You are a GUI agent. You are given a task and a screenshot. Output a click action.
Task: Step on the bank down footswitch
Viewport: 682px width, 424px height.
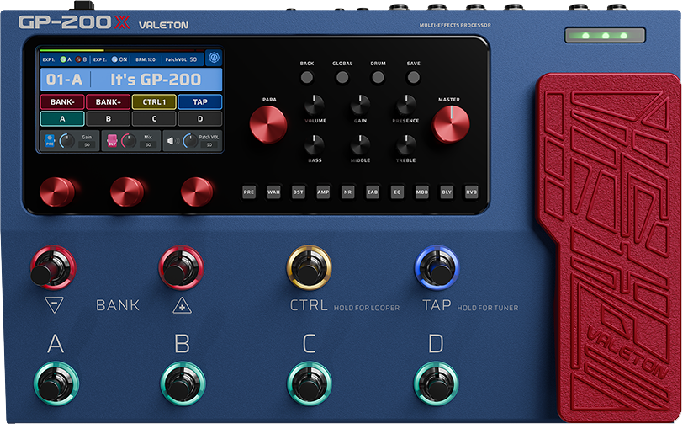click(53, 268)
